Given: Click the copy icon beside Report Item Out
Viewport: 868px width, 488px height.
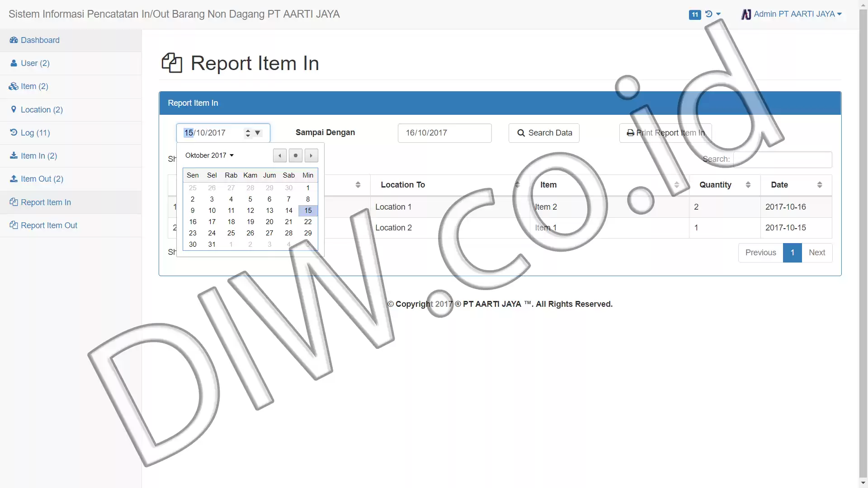Looking at the screenshot, I should [14, 225].
